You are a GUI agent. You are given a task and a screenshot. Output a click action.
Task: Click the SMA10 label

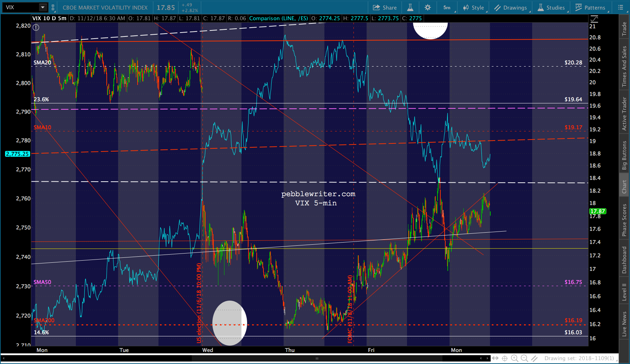[x=42, y=127]
